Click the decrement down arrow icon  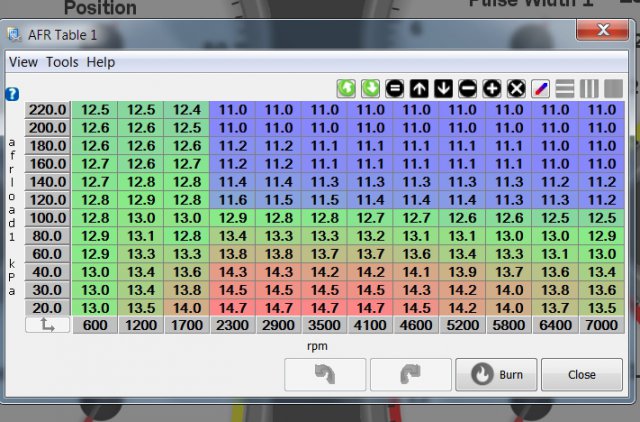pos(443,88)
